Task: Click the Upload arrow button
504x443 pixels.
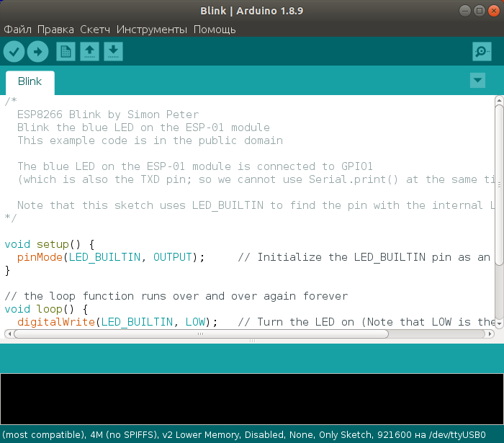Action: (37, 51)
